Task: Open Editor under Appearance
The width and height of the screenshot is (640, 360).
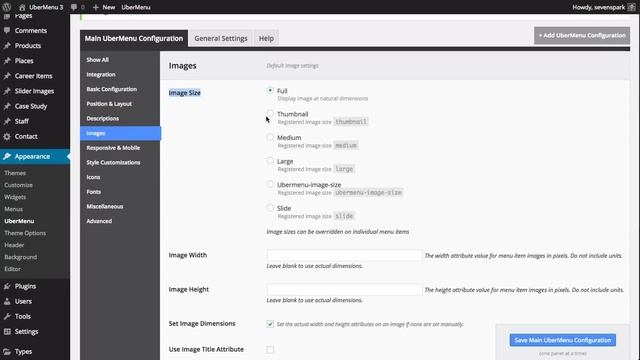Action: pyautogui.click(x=12, y=269)
